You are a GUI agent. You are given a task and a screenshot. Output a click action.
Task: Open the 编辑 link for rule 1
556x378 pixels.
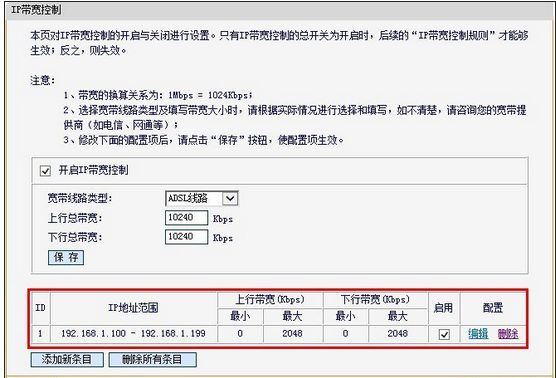478,334
